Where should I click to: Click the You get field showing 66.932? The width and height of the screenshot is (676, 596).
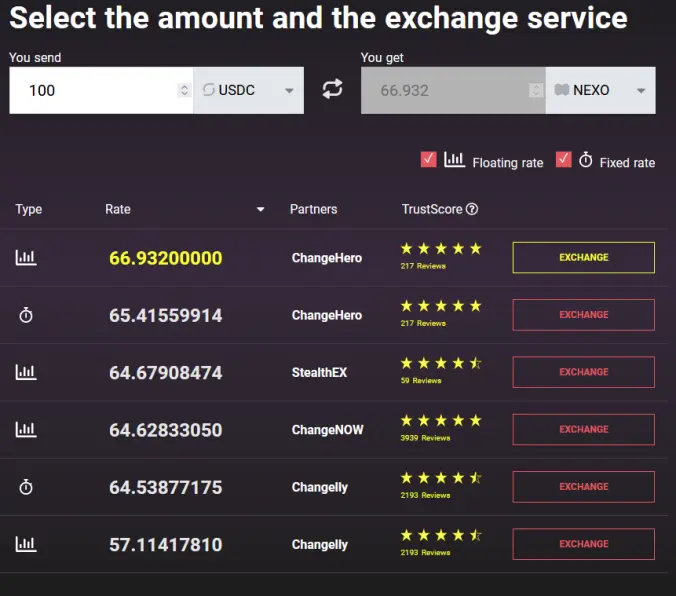pyautogui.click(x=453, y=90)
